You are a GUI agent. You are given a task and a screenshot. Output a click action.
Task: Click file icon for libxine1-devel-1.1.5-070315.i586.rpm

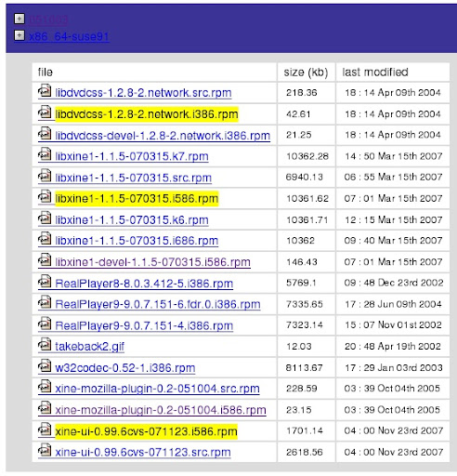click(x=45, y=260)
